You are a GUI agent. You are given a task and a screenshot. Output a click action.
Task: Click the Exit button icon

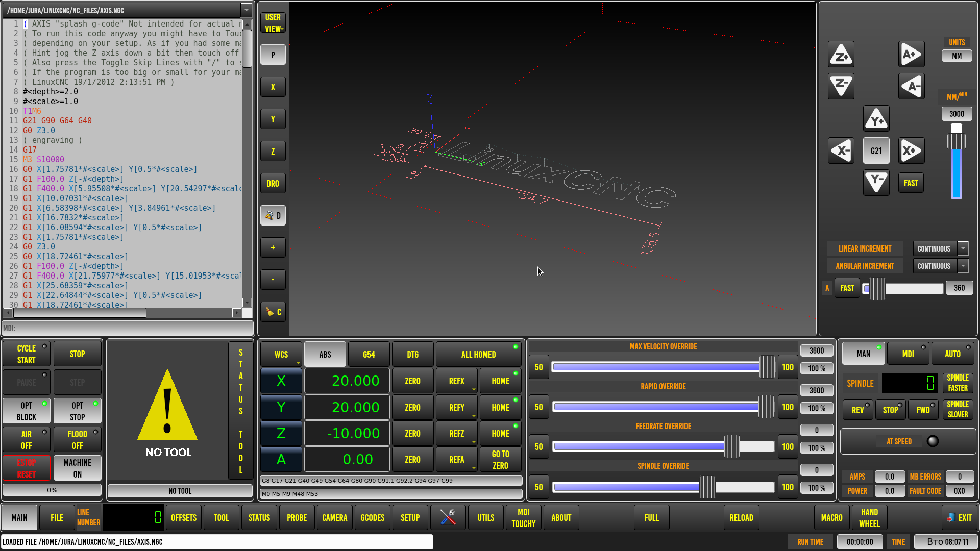pyautogui.click(x=960, y=517)
